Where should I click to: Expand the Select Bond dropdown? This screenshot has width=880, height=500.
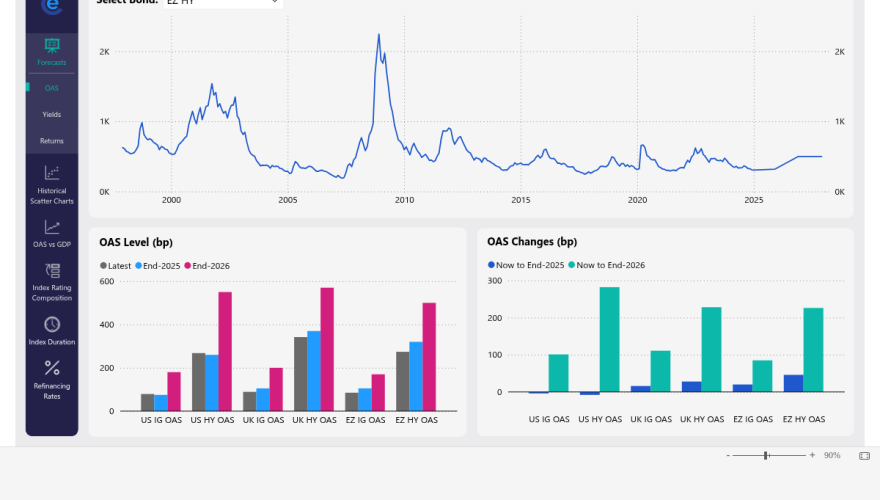click(x=274, y=3)
